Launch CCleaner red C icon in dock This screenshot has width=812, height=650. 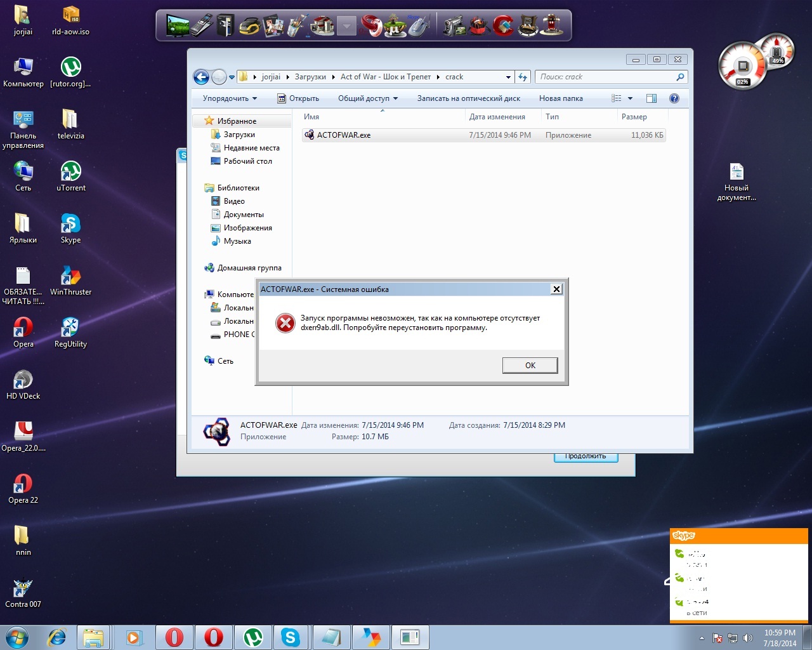[504, 25]
